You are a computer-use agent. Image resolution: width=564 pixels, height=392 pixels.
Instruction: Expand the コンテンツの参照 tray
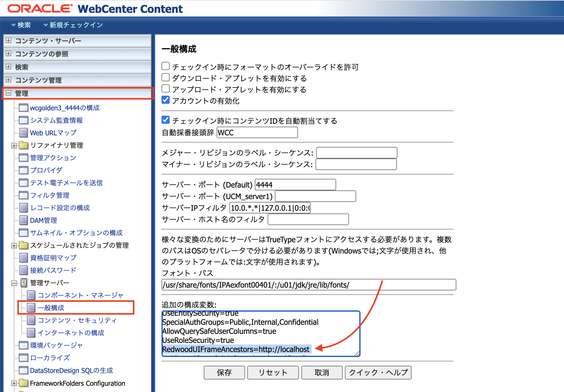click(x=8, y=54)
